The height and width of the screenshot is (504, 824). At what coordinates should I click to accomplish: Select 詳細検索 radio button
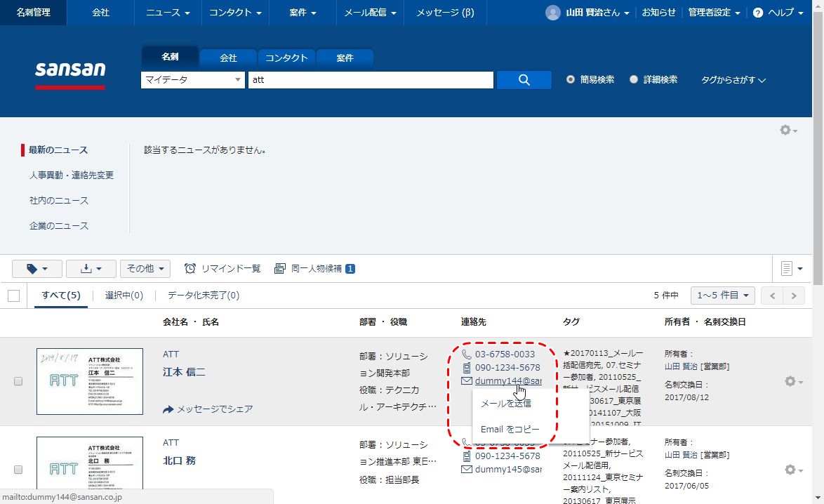pyautogui.click(x=633, y=79)
